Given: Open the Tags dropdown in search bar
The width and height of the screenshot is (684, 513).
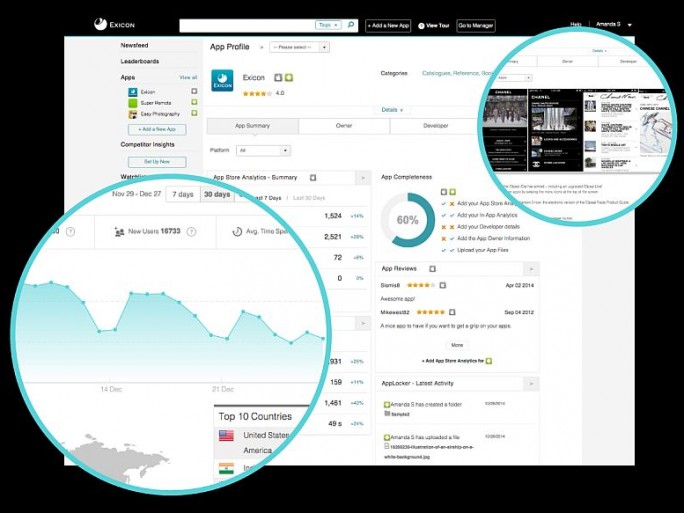Looking at the screenshot, I should pos(328,25).
